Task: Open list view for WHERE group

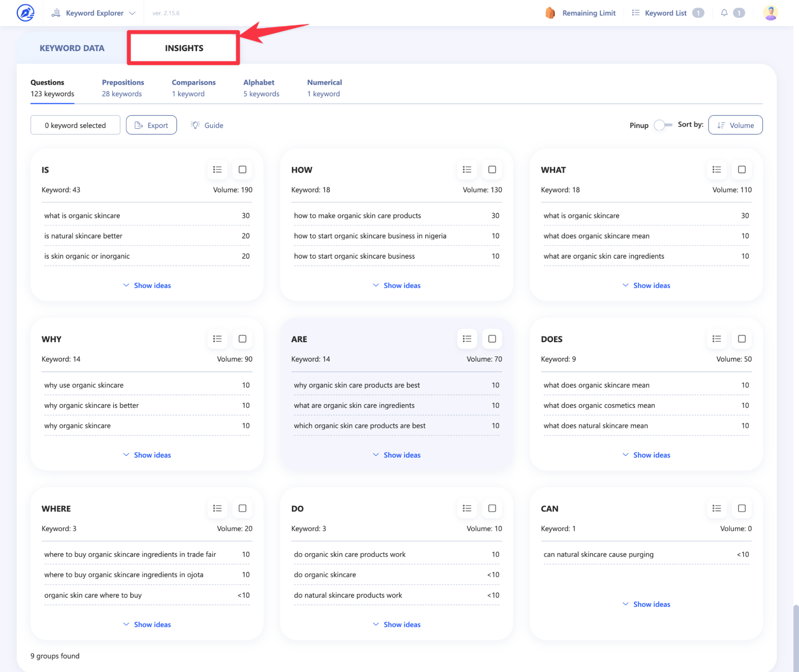Action: point(217,508)
